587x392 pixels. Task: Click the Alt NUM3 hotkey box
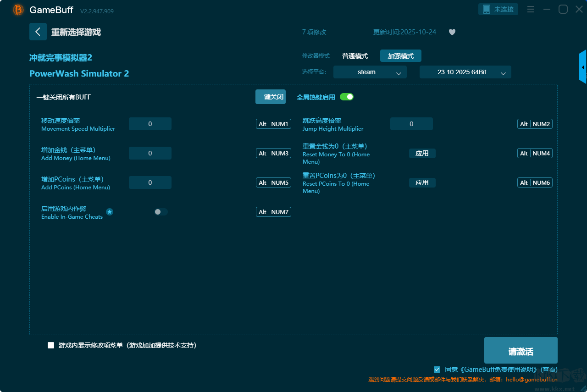273,154
